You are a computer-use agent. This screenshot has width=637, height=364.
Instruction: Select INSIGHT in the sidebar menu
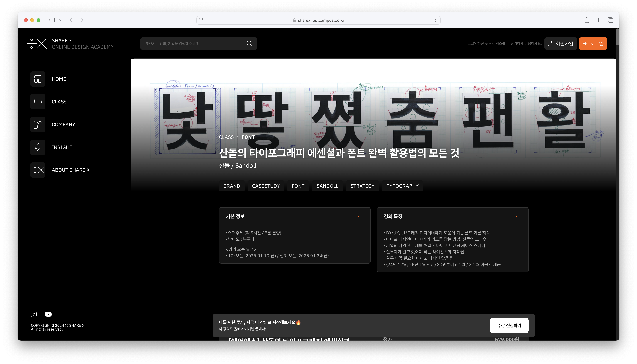point(62,147)
